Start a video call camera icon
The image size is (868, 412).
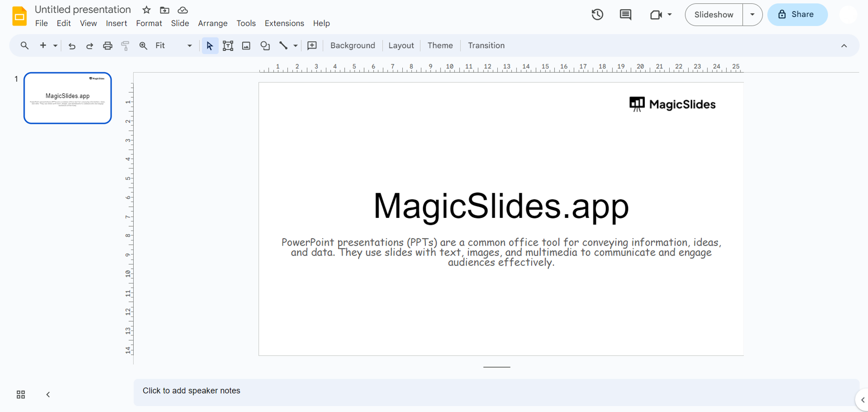(x=656, y=15)
